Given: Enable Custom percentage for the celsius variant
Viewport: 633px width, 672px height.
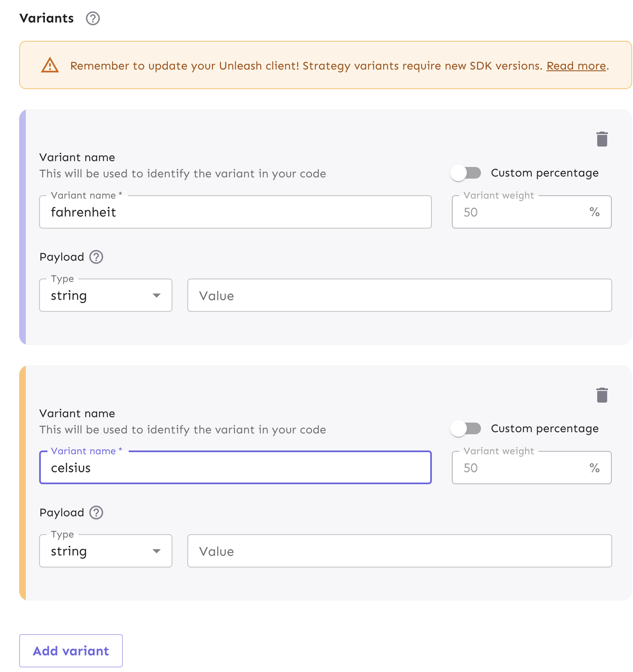Looking at the screenshot, I should [466, 428].
